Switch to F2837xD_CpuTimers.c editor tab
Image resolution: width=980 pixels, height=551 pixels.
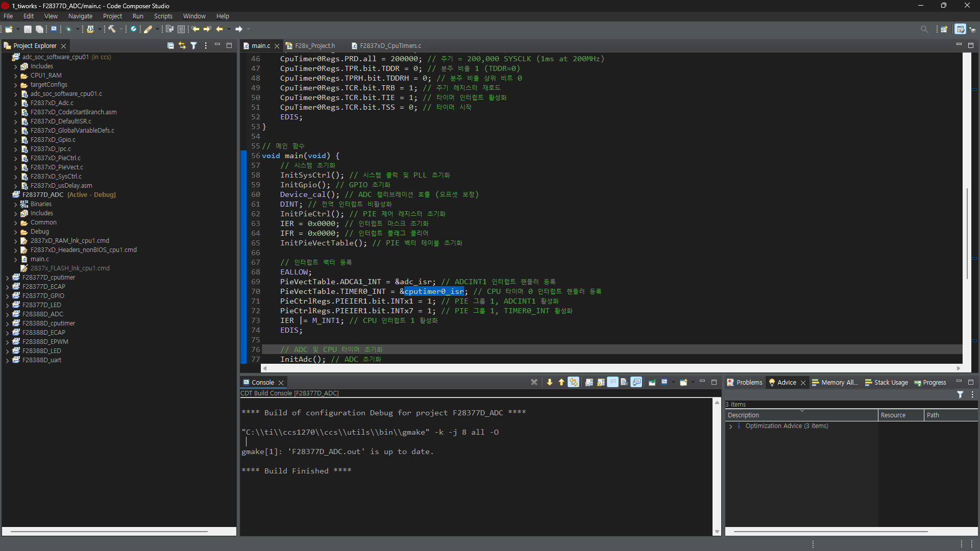point(390,45)
